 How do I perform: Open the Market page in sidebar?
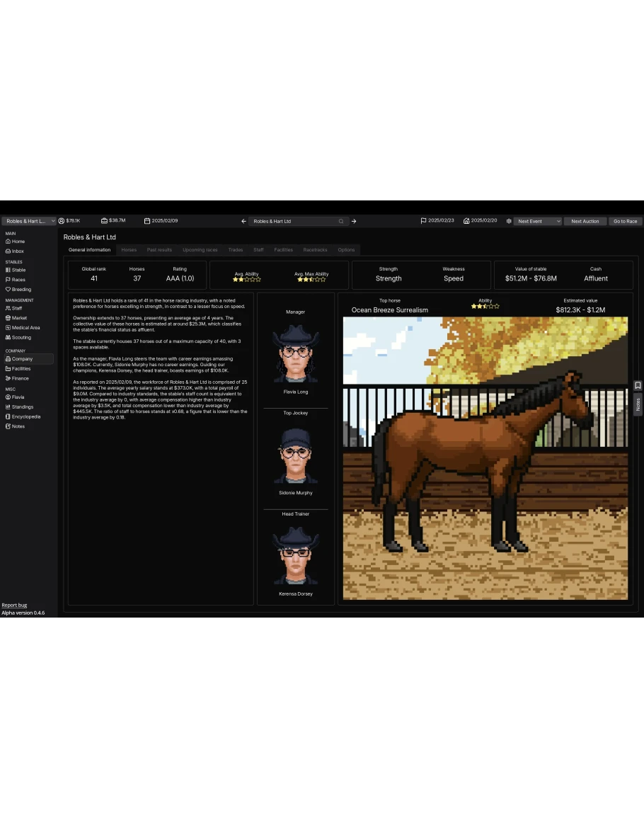tap(19, 318)
